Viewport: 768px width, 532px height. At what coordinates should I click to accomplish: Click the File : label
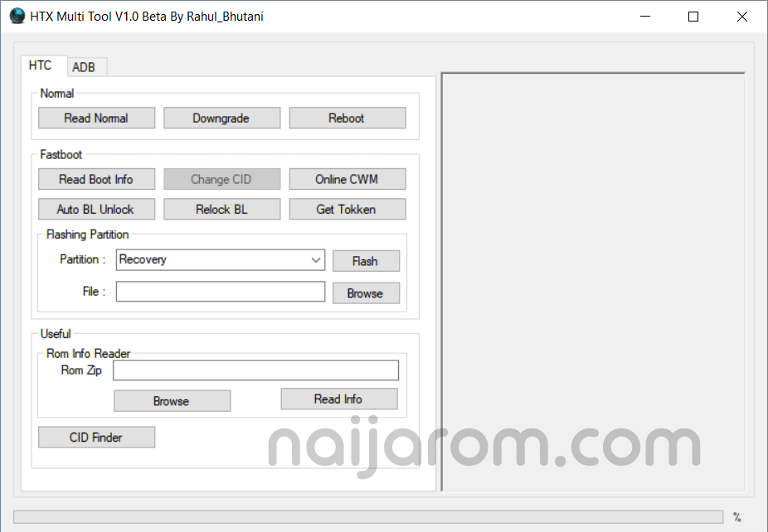coord(94,292)
